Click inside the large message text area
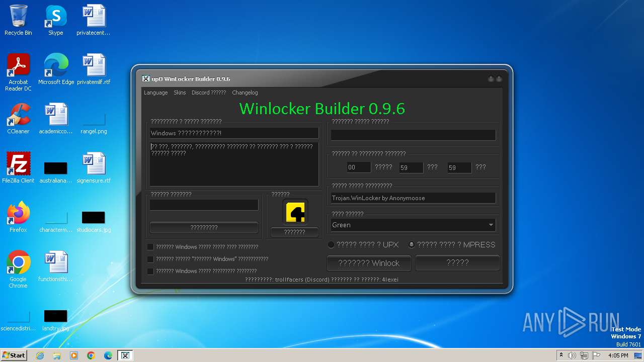This screenshot has height=362, width=644. point(234,164)
